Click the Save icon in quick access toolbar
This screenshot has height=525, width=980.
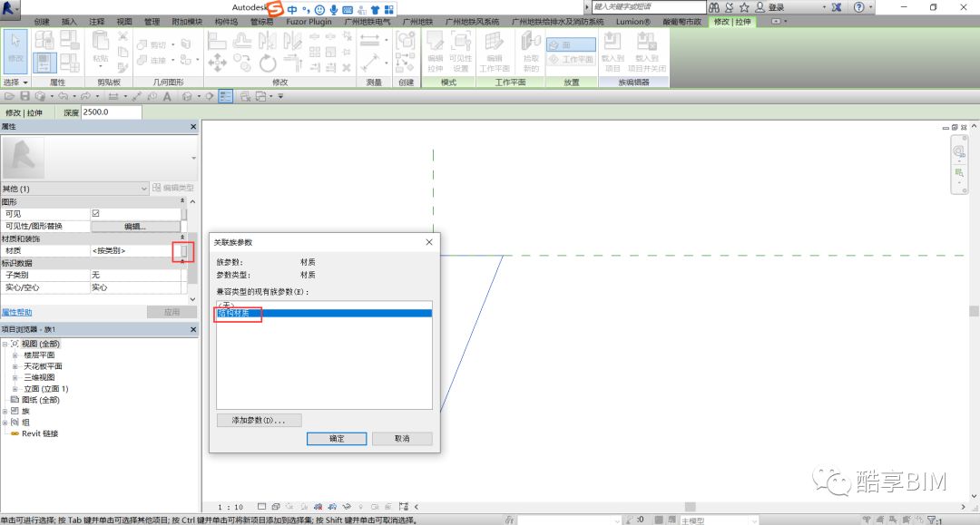point(25,96)
